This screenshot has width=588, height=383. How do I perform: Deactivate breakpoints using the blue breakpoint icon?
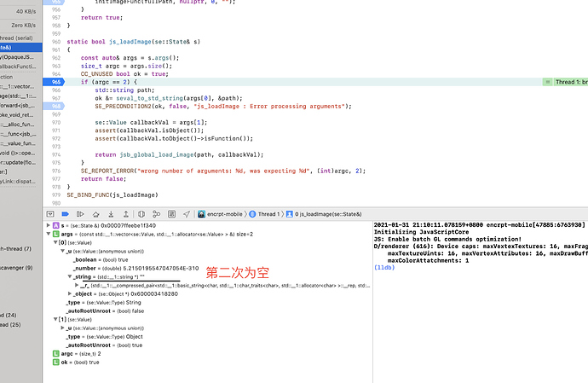[66, 214]
